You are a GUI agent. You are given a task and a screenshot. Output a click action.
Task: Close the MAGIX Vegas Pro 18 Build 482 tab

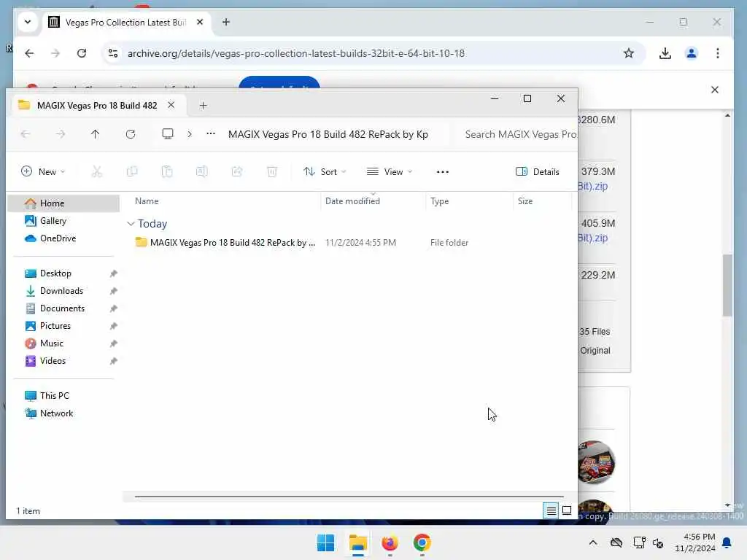tap(171, 105)
